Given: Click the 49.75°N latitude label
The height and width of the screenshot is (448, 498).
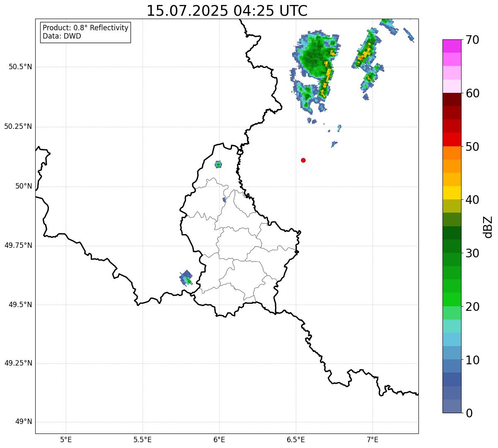Looking at the screenshot, I should point(18,245).
